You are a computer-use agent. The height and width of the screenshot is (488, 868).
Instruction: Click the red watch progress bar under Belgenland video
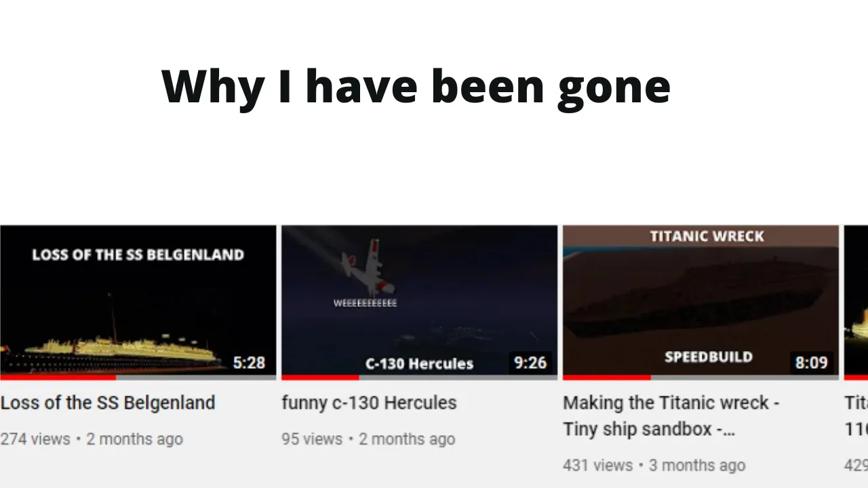pos(58,377)
